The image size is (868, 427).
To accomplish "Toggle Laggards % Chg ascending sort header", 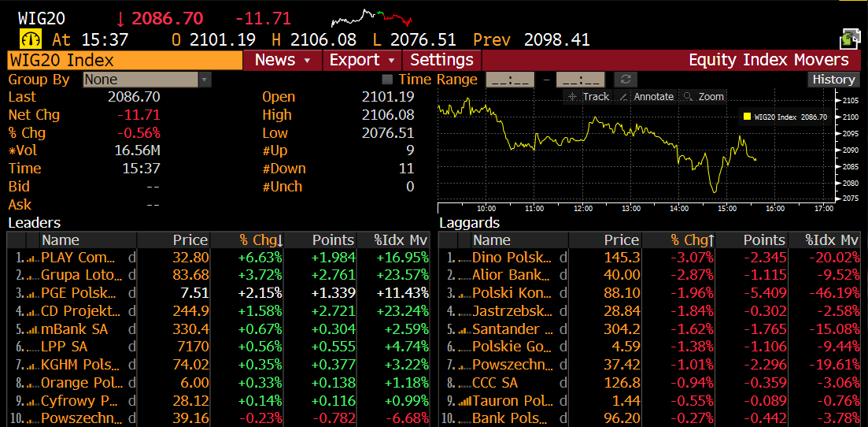I will [678, 240].
